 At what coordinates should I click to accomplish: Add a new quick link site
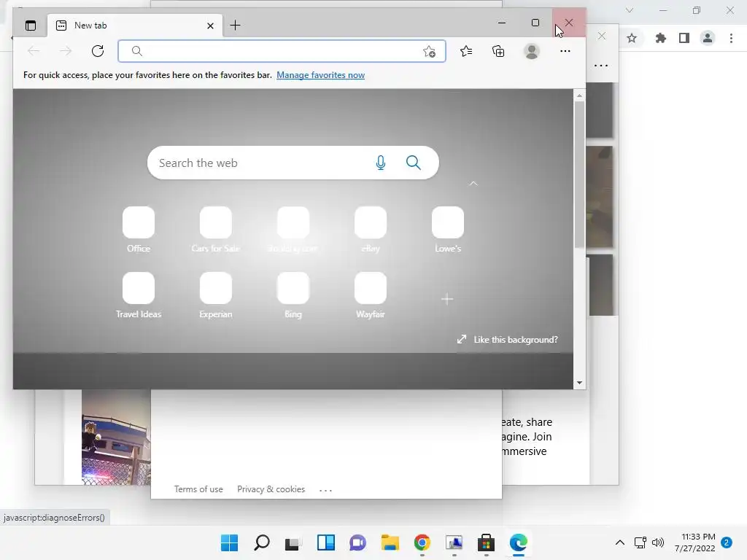click(x=447, y=299)
